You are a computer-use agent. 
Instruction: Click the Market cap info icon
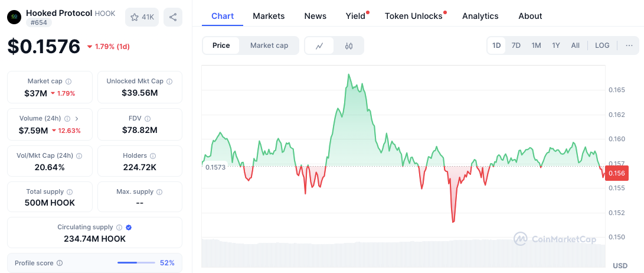pyautogui.click(x=68, y=82)
